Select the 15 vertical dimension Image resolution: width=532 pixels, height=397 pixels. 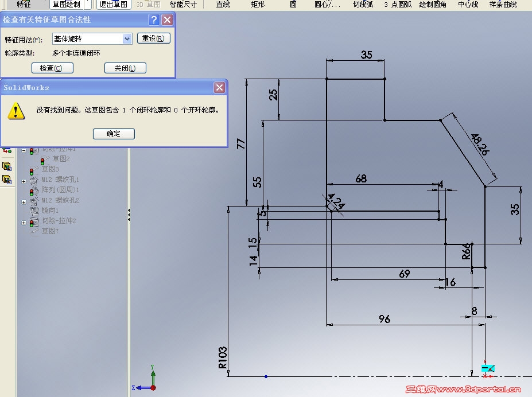point(253,243)
